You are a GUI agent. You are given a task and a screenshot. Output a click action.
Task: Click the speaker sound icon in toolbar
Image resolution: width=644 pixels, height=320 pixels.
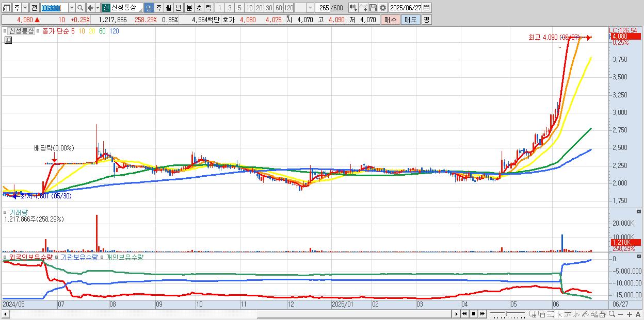click(90, 8)
